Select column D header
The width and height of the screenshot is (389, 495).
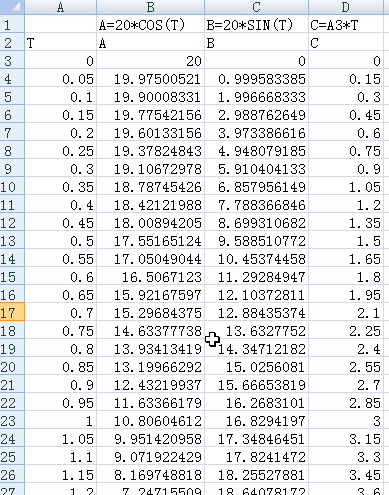point(346,7)
